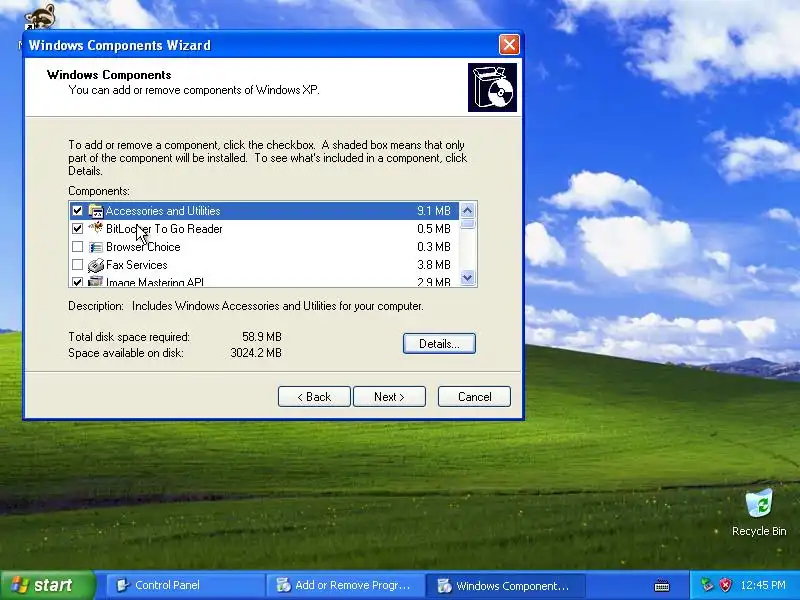Uncheck the BitLocker To Go Reader checkbox
This screenshot has width=800, height=600.
point(77,229)
